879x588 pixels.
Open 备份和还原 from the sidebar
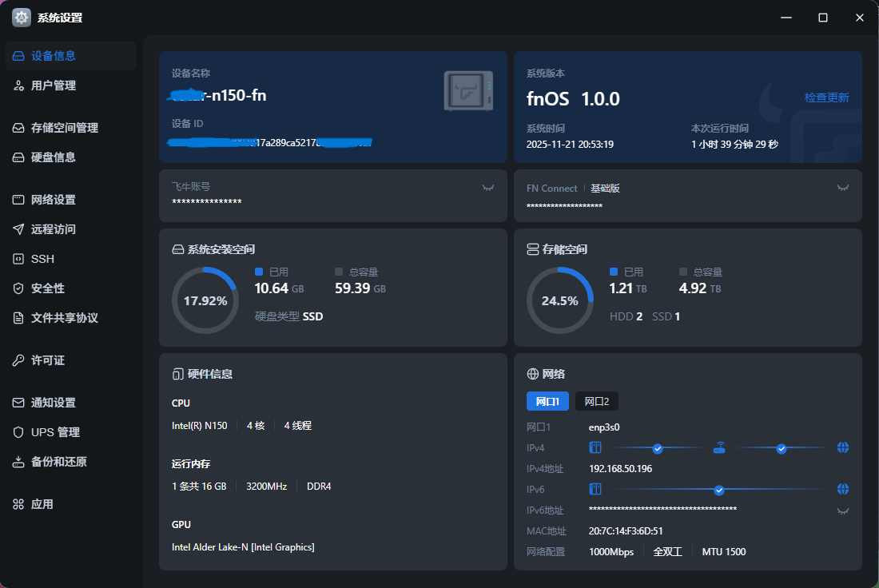pyautogui.click(x=58, y=462)
